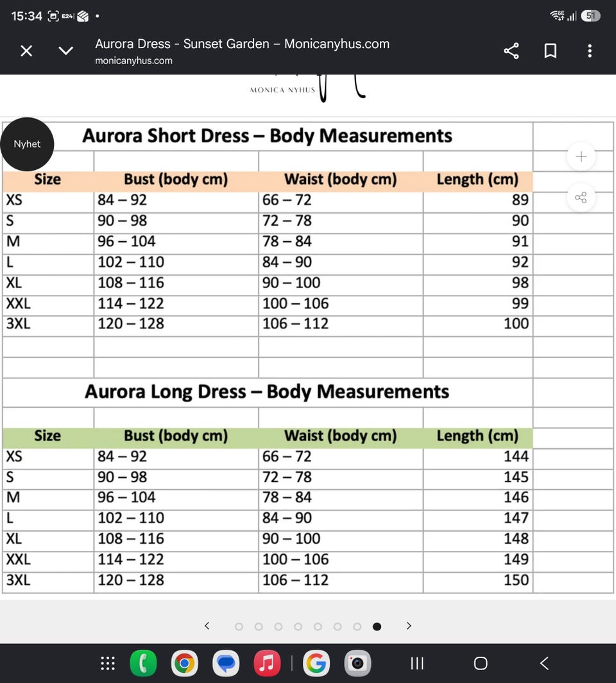Tap long dress L length 147
The image size is (616, 683).
point(516,518)
